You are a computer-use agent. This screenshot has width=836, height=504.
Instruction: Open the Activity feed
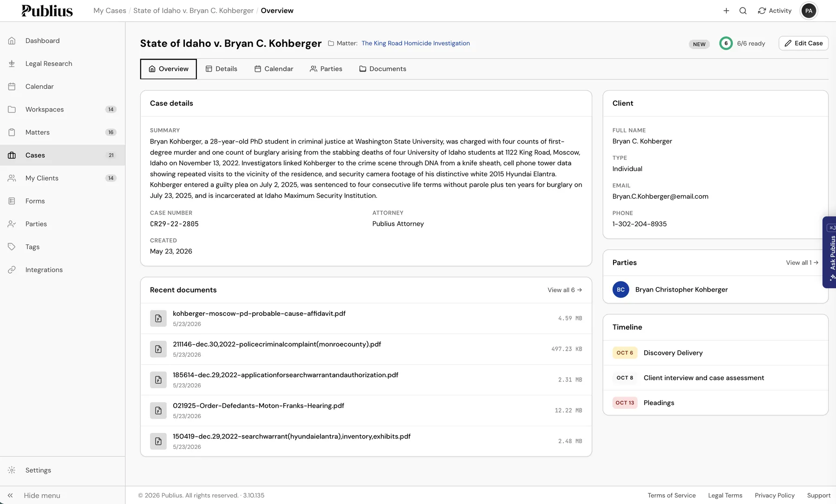coord(774,11)
